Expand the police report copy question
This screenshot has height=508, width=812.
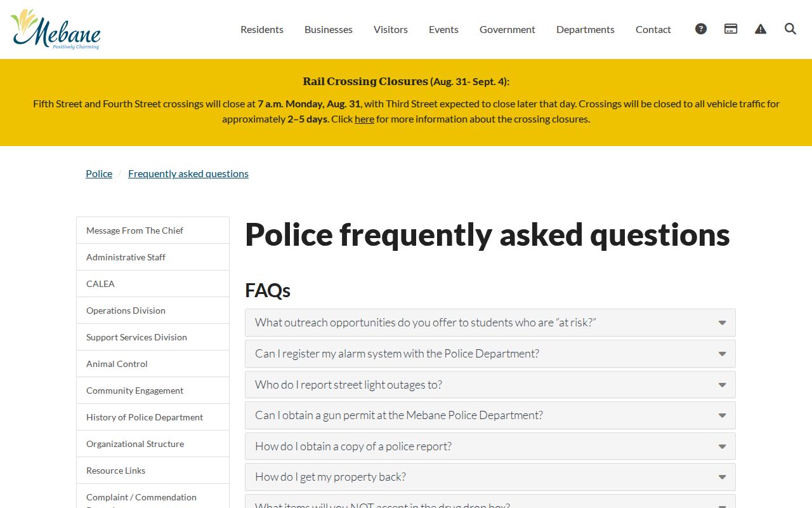point(490,446)
